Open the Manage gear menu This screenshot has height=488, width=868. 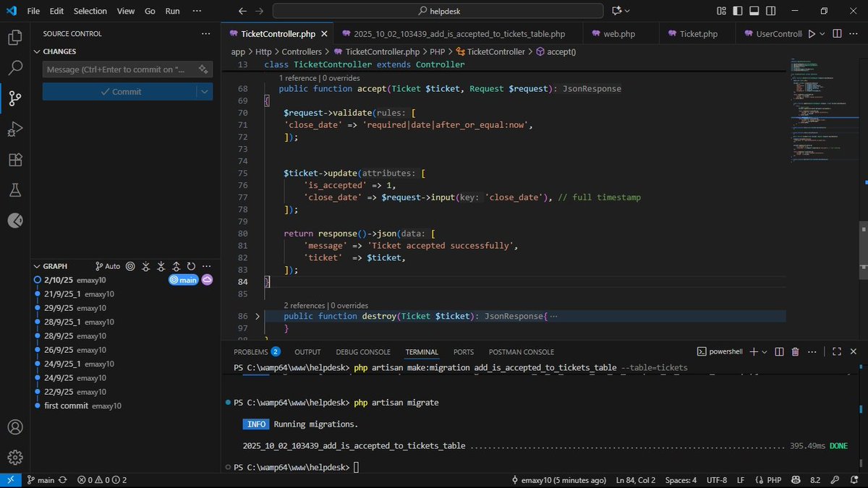point(14,457)
